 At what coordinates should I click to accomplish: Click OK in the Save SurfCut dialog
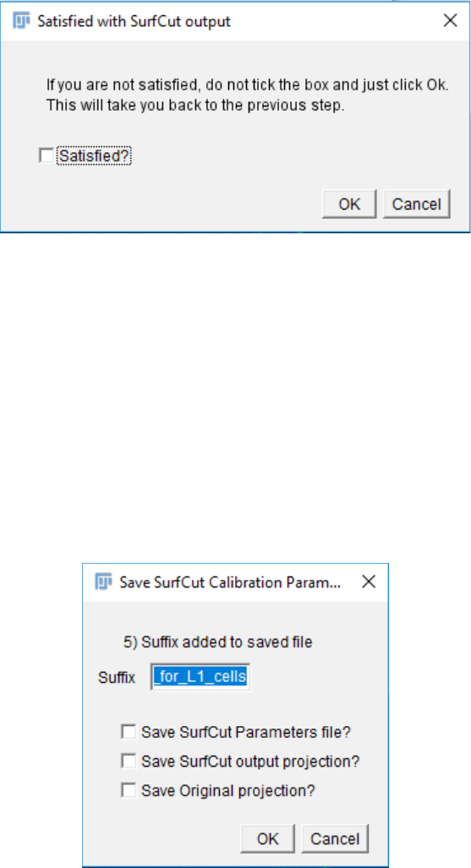268,838
